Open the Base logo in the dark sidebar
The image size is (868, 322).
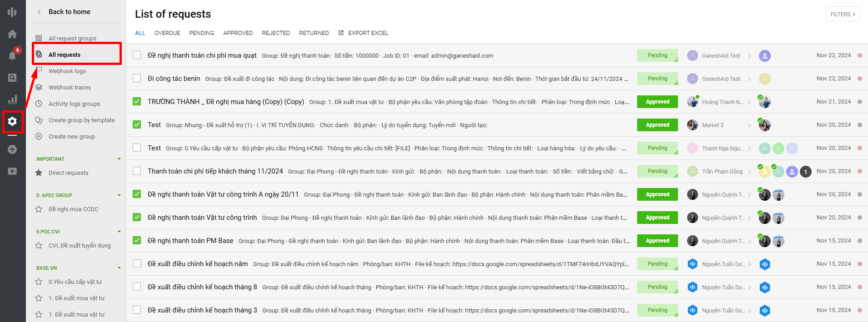[x=12, y=12]
